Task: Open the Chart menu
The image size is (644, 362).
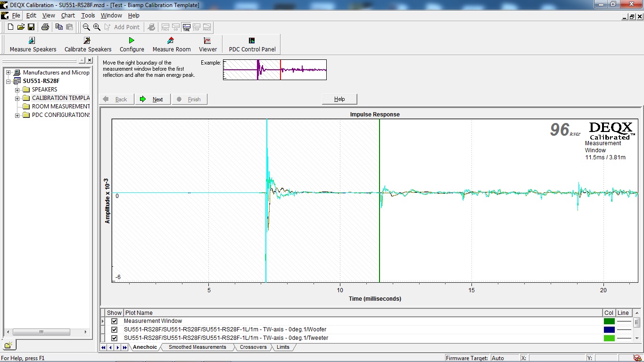Action: pyautogui.click(x=68, y=16)
